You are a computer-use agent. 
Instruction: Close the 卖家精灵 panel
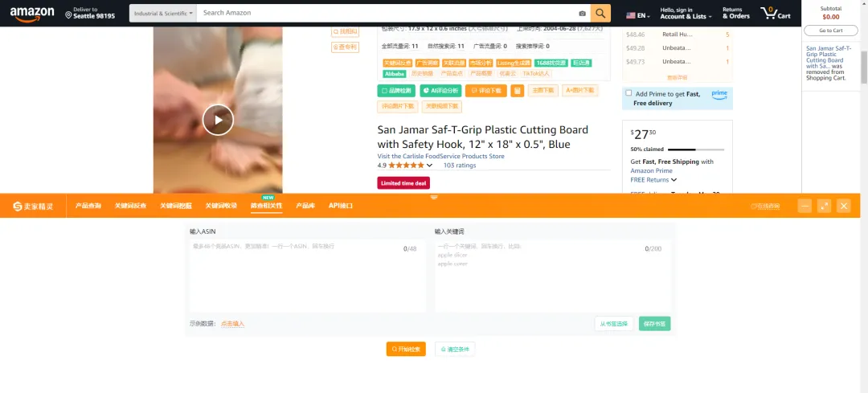click(x=844, y=206)
